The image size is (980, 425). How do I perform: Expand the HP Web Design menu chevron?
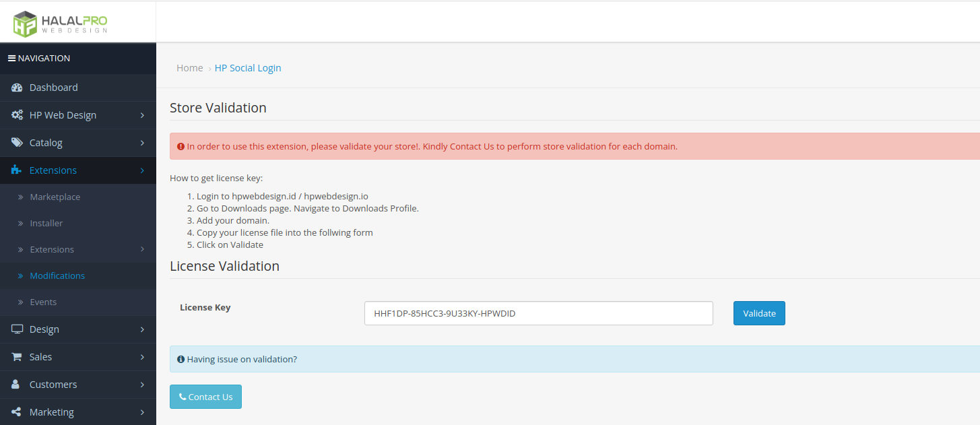pos(142,115)
